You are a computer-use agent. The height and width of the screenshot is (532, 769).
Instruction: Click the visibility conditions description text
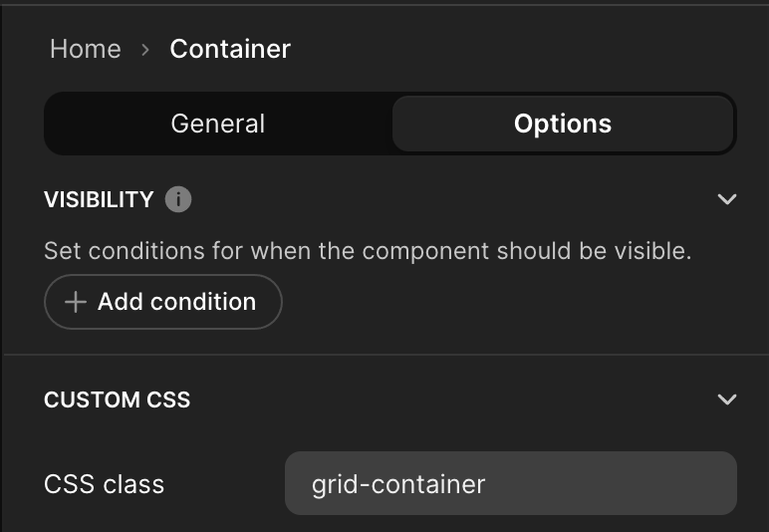click(x=368, y=251)
